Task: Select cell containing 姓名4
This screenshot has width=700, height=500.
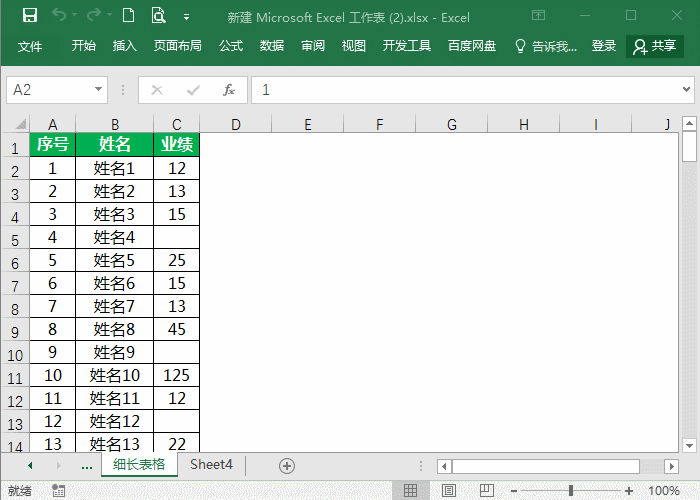Action: pos(115,237)
